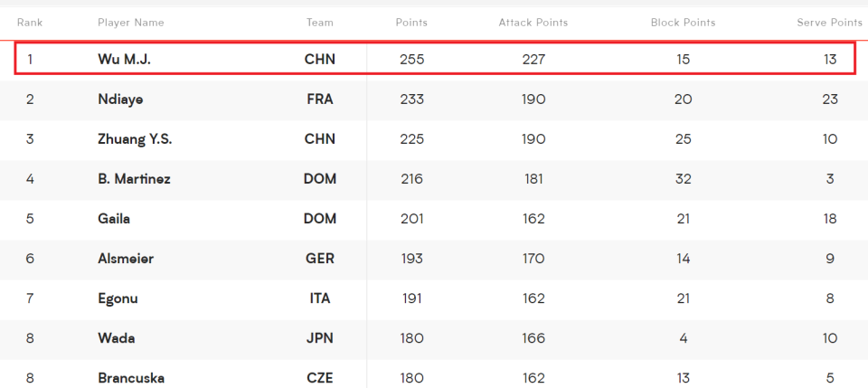
Task: Select player Zhuang Y.S.
Action: pyautogui.click(x=135, y=139)
